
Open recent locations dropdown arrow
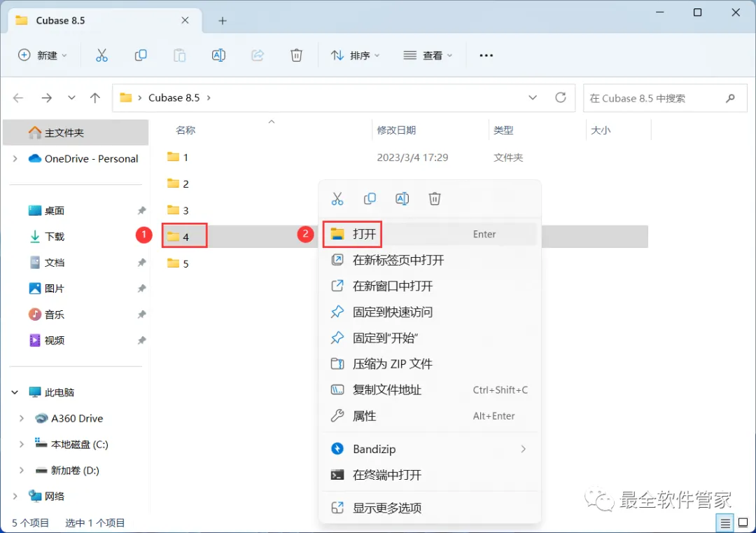(x=71, y=98)
